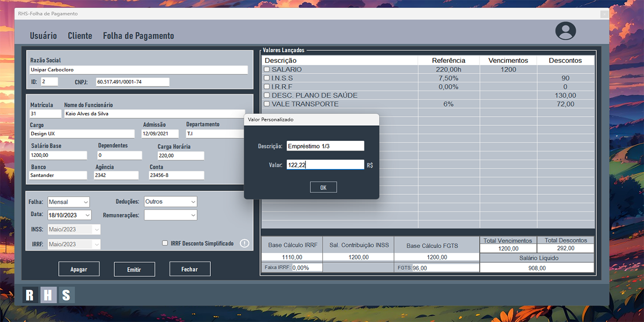The width and height of the screenshot is (644, 322).
Task: Click the Valor input field
Action: point(325,165)
